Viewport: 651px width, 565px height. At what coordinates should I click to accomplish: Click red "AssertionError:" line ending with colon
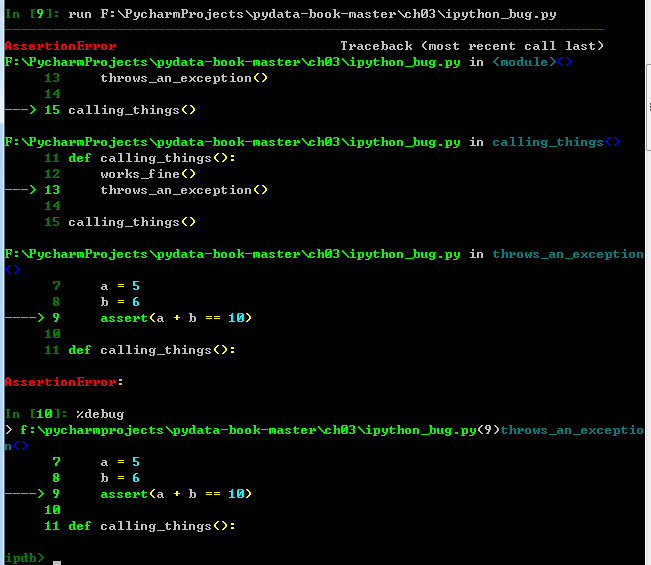click(64, 382)
